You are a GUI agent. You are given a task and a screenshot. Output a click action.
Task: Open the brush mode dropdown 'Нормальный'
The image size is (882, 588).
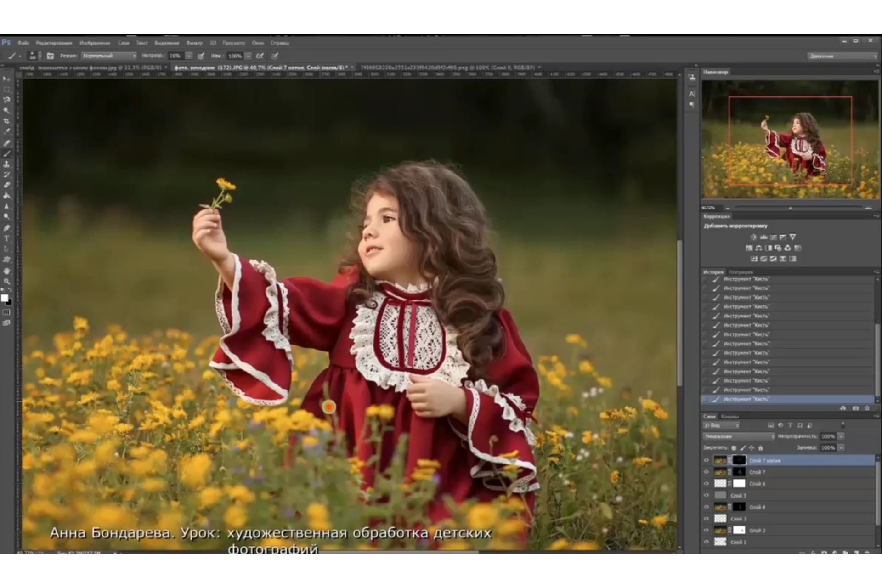(109, 55)
